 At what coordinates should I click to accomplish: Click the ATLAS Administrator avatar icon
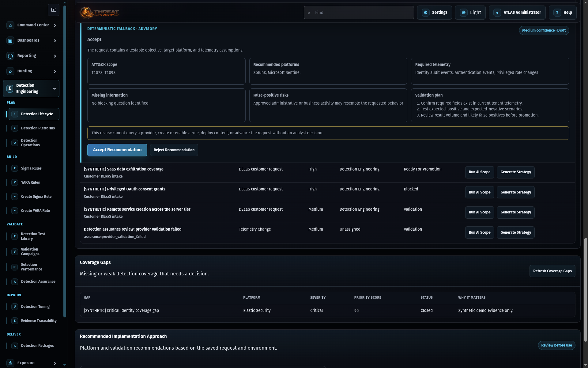(497, 13)
